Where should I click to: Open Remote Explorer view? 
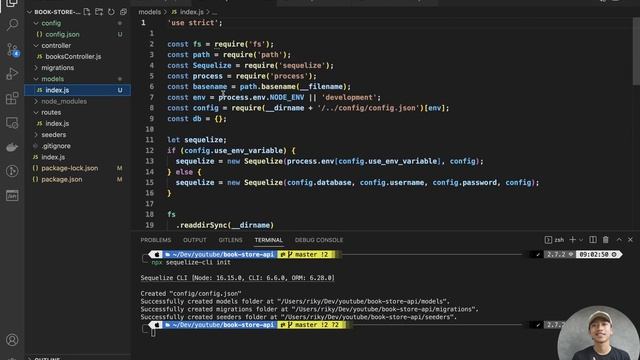[12, 122]
